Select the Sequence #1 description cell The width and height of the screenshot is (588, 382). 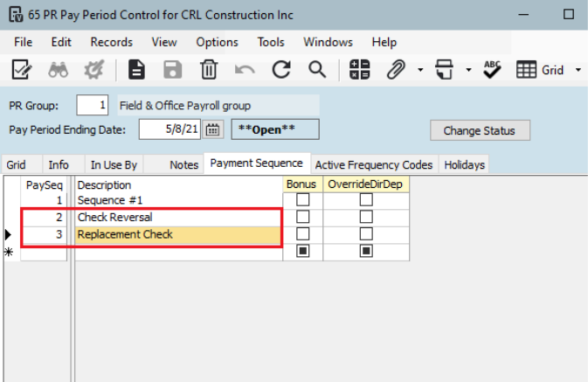pos(178,200)
